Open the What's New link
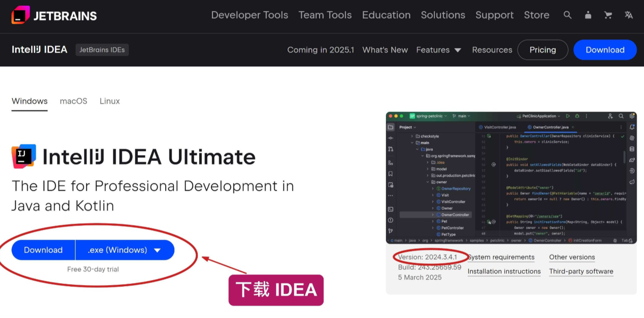 (385, 50)
